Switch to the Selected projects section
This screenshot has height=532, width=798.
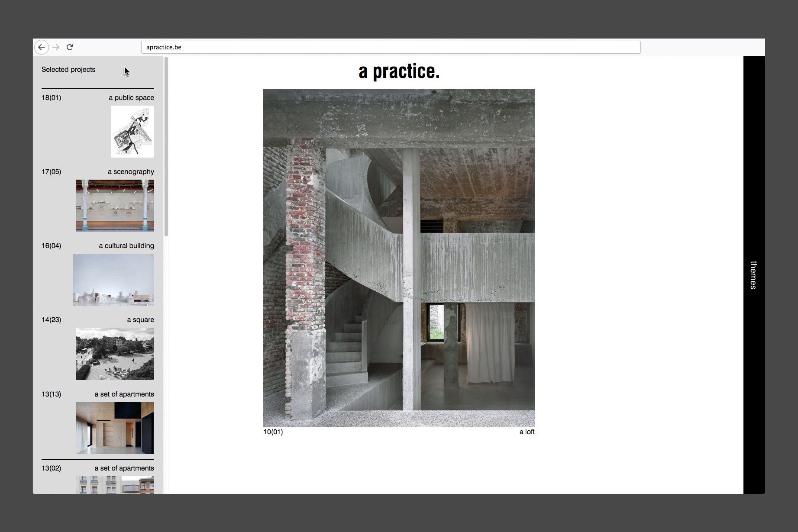coord(68,69)
